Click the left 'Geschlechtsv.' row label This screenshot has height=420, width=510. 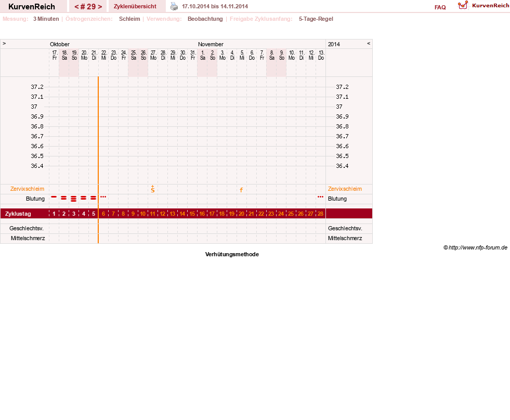(27, 228)
